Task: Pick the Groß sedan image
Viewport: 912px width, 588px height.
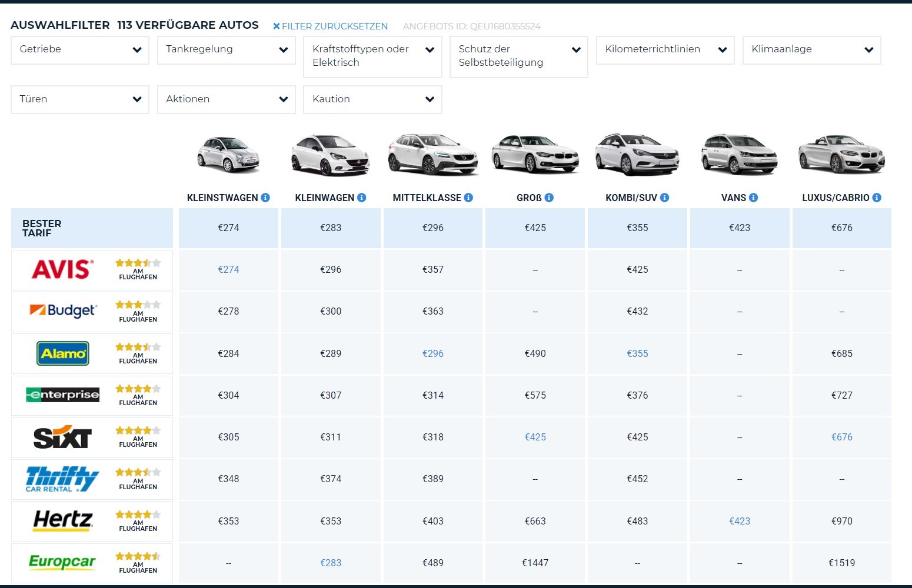Action: point(535,154)
